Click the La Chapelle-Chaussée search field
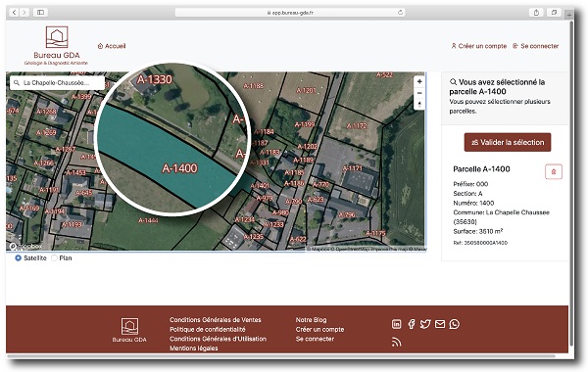The width and height of the screenshot is (588, 372). tap(58, 83)
